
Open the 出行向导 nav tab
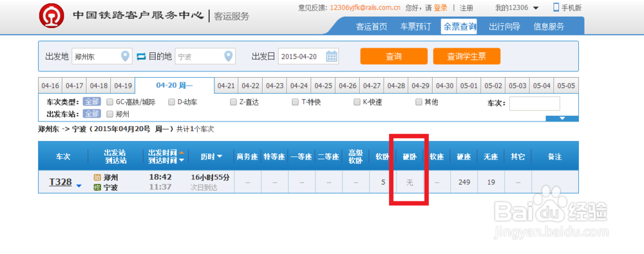click(x=504, y=26)
